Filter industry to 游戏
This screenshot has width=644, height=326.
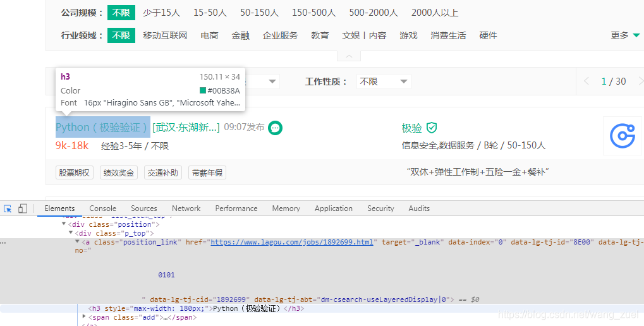408,35
